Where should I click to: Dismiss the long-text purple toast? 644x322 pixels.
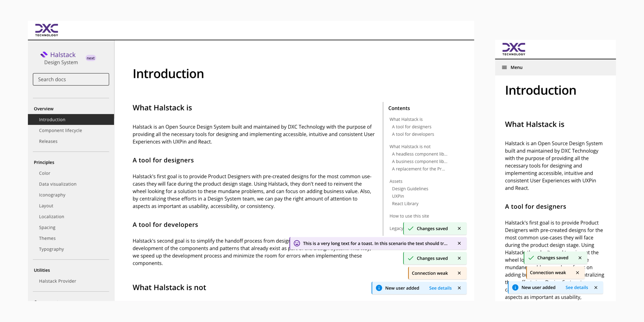click(x=459, y=243)
